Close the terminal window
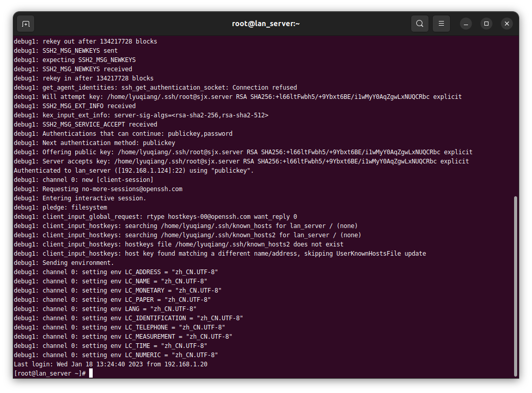532x393 pixels. 506,24
